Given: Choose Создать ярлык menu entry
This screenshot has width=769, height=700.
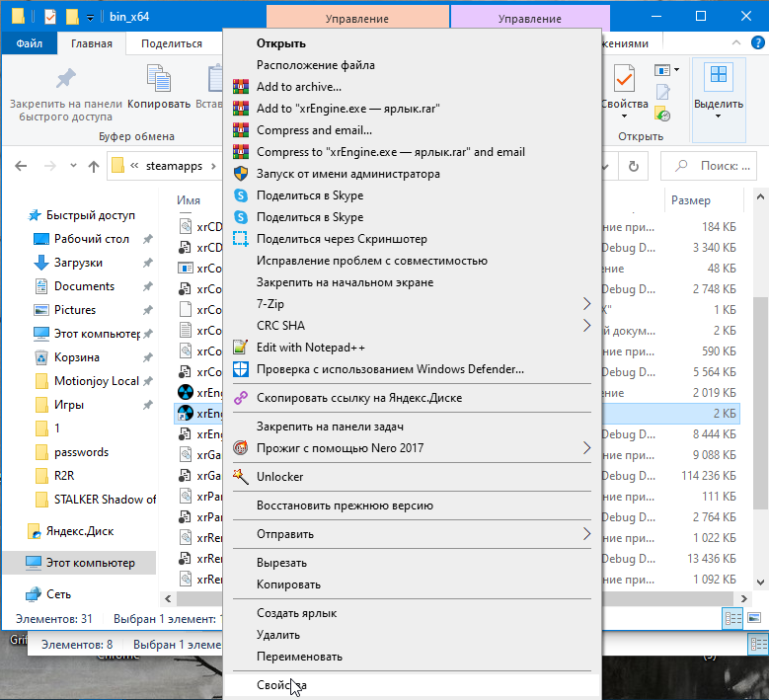Looking at the screenshot, I should click(296, 613).
